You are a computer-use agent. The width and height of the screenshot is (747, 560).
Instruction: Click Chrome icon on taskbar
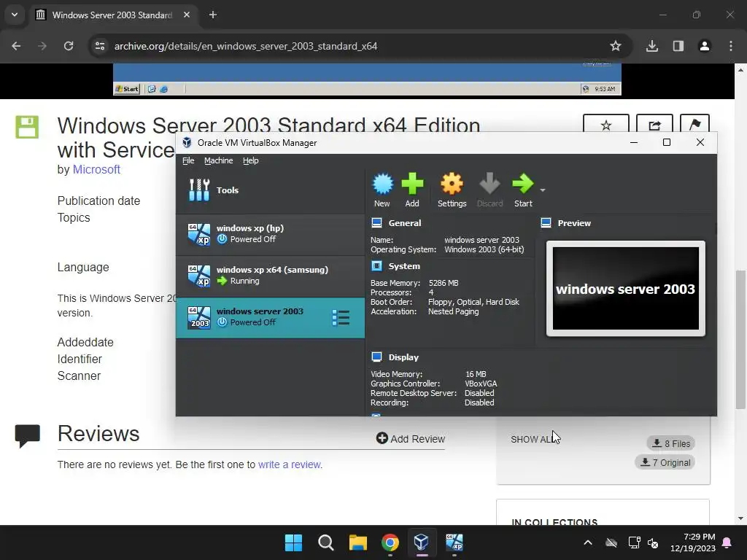tap(390, 542)
